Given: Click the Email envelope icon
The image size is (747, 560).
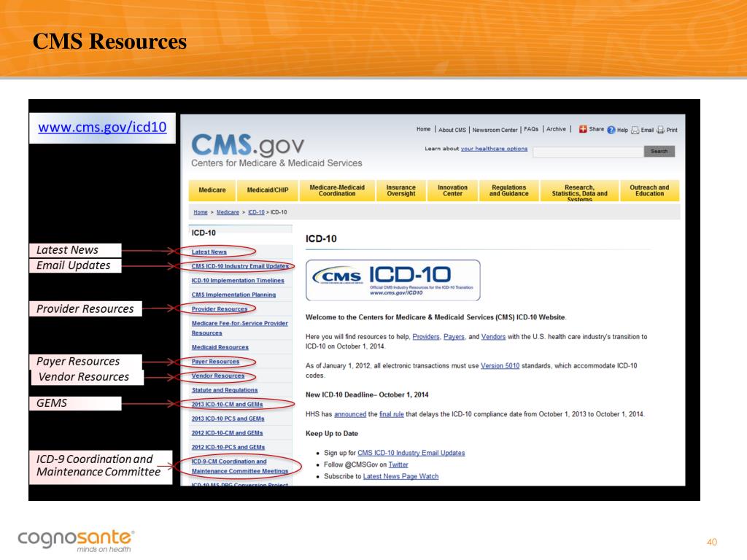Looking at the screenshot, I should [x=636, y=129].
